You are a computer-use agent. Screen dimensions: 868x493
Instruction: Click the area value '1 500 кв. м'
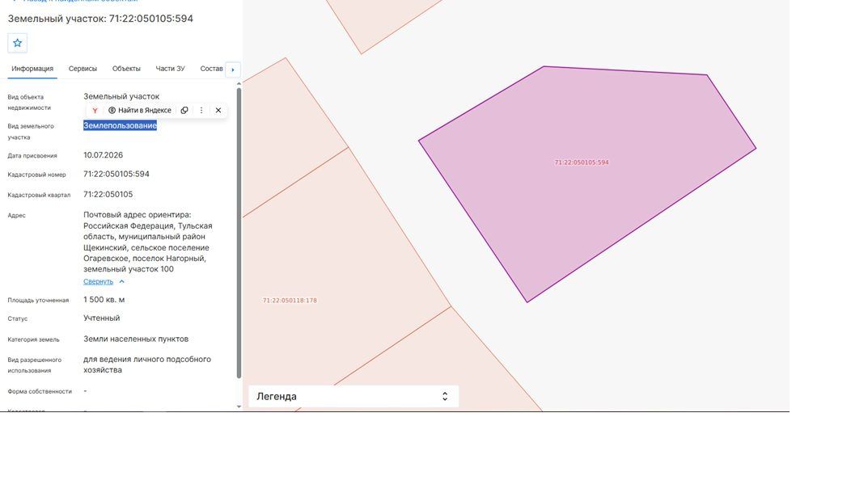(104, 299)
